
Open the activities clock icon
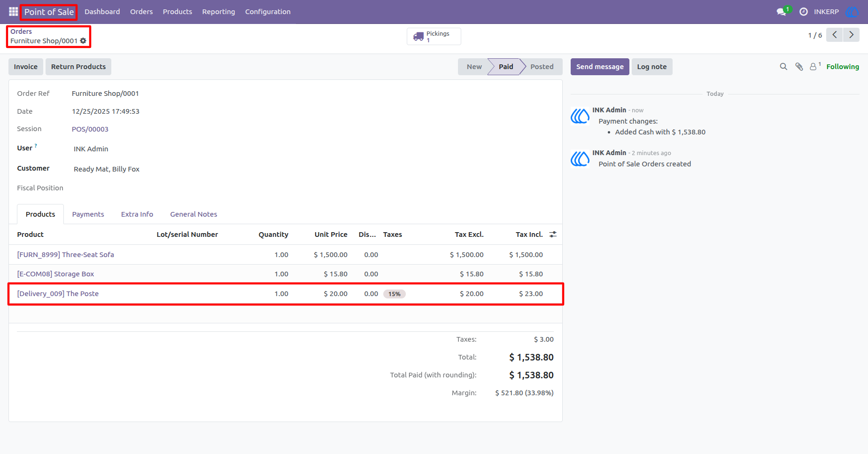tap(804, 12)
